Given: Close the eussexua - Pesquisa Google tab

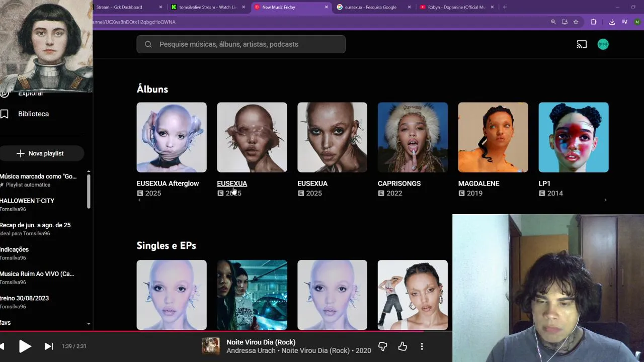Looking at the screenshot, I should click(x=409, y=7).
